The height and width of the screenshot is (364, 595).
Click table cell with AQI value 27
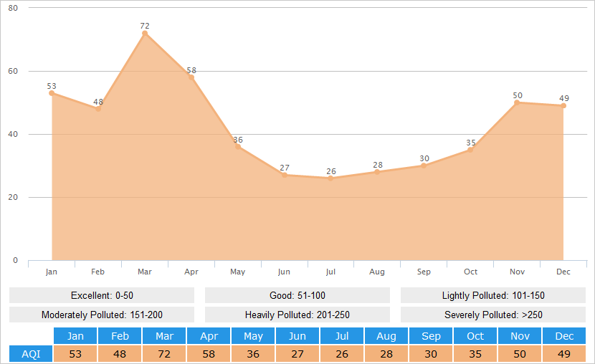pyautogui.click(x=297, y=354)
